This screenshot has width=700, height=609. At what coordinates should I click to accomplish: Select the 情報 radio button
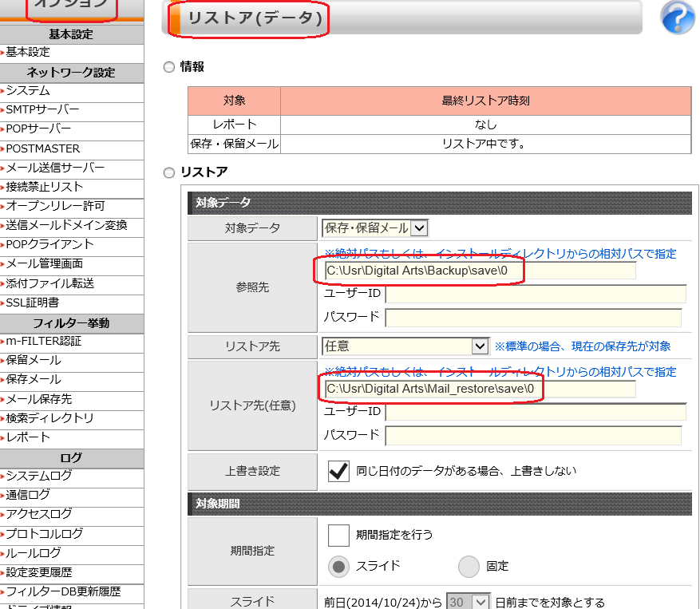pyautogui.click(x=168, y=67)
